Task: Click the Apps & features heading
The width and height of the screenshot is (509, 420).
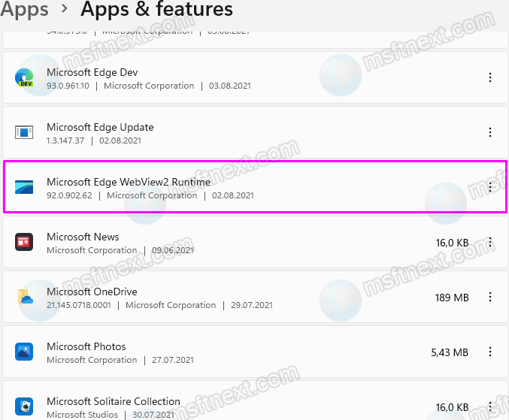Action: coord(157,9)
